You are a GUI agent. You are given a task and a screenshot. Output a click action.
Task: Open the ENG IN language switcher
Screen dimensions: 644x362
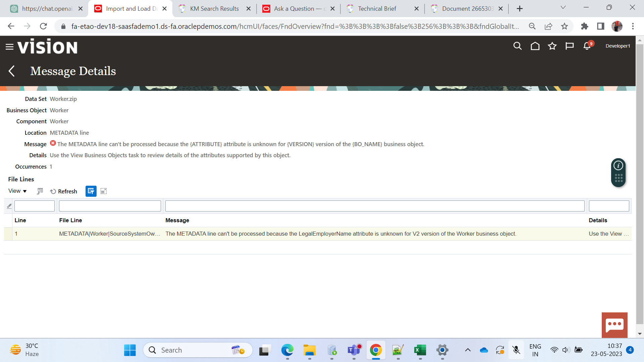click(535, 350)
